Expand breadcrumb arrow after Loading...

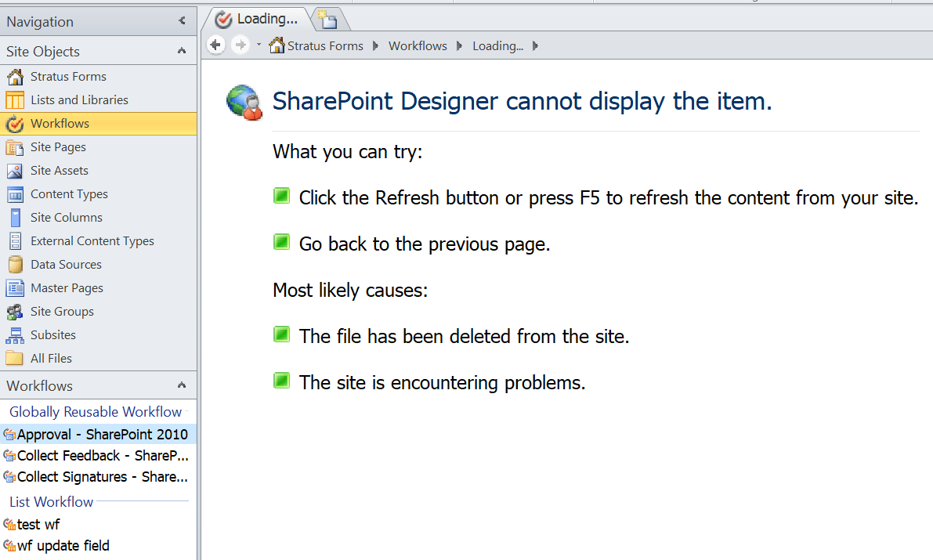click(x=536, y=46)
